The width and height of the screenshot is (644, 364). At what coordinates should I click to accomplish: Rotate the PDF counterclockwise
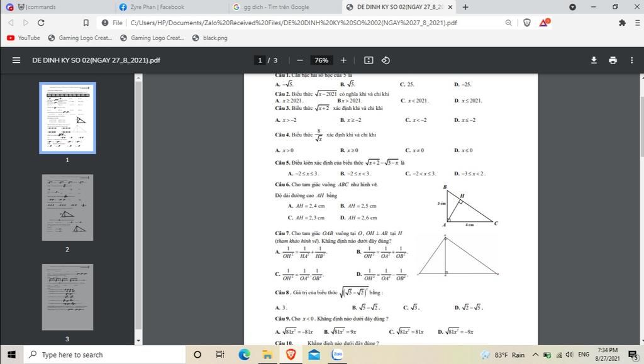click(386, 60)
